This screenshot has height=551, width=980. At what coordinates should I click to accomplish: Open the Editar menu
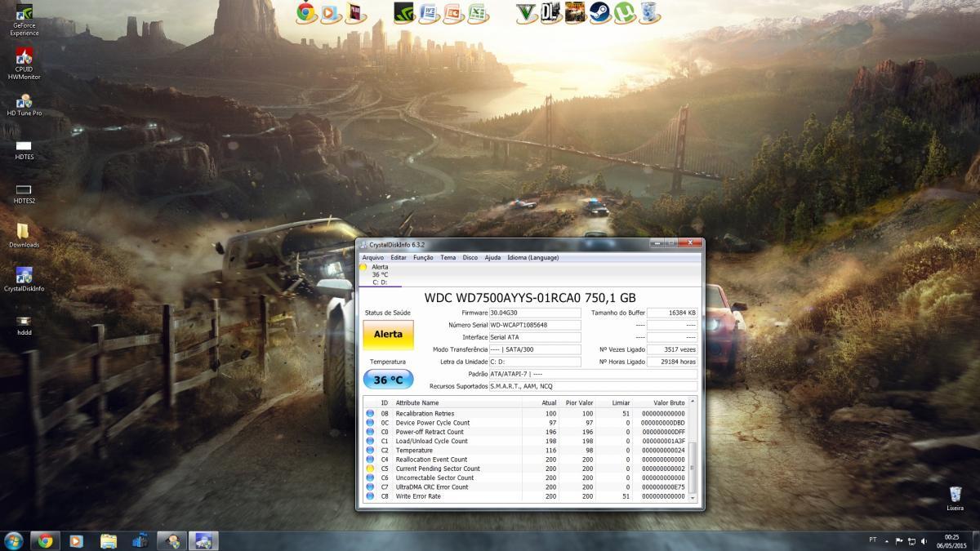tap(399, 257)
